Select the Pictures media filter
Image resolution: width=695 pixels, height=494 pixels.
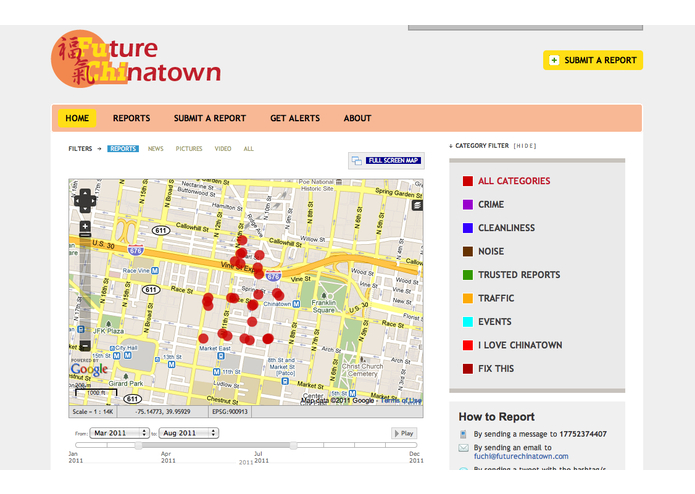[x=189, y=149]
